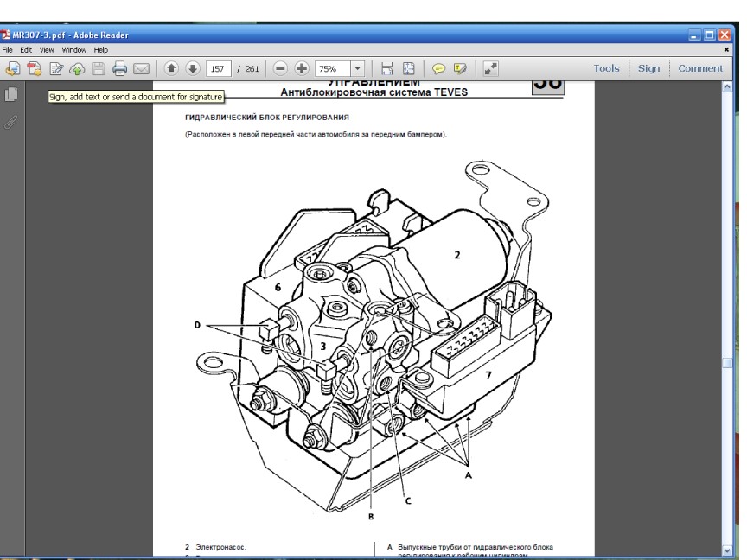
Task: Open the Sign pane
Action: pyautogui.click(x=648, y=68)
